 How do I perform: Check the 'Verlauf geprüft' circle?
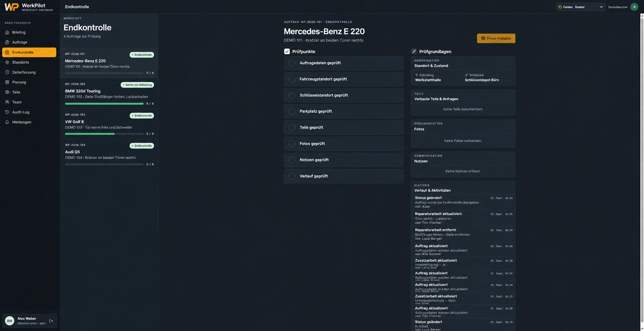pyautogui.click(x=292, y=176)
